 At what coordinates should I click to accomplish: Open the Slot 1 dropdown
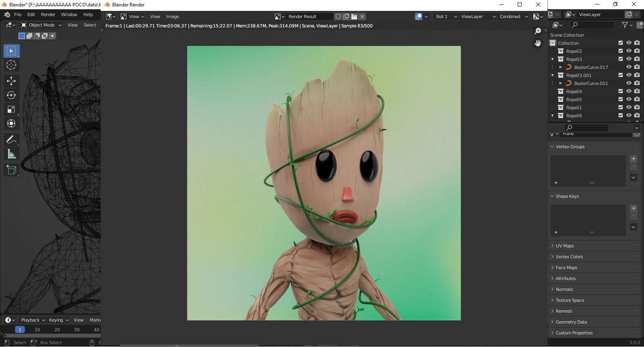(446, 17)
